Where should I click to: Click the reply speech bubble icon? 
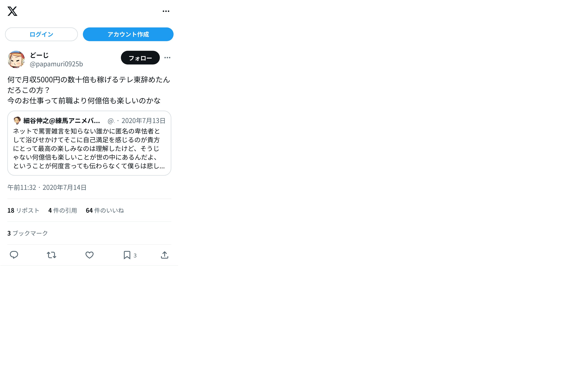tap(14, 255)
